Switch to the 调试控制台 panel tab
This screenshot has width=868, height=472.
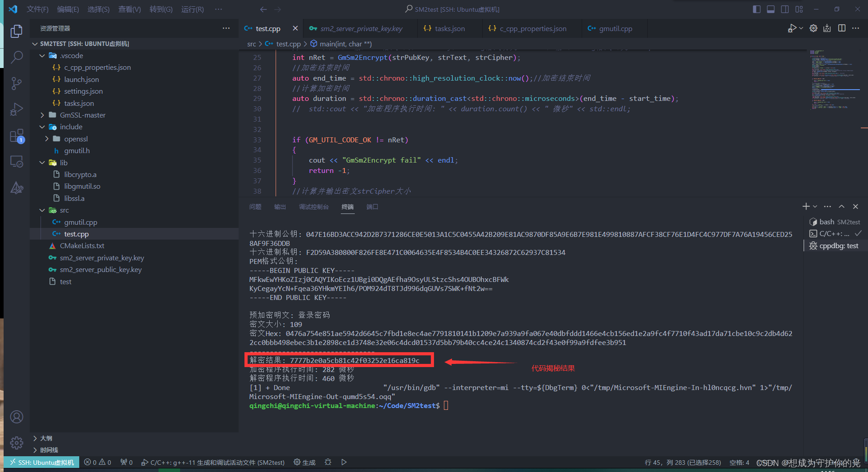314,207
